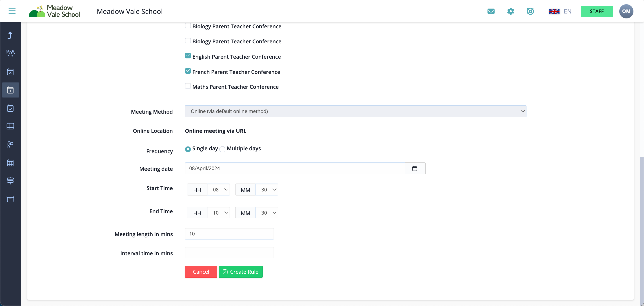Click the Meadow Vale School title text
The image size is (644, 306).
click(x=129, y=11)
